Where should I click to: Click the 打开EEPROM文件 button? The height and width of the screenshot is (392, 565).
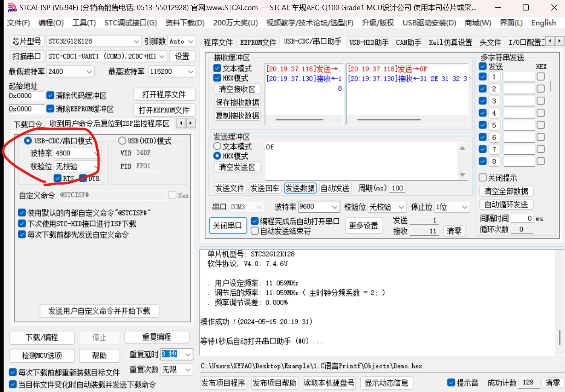164,110
